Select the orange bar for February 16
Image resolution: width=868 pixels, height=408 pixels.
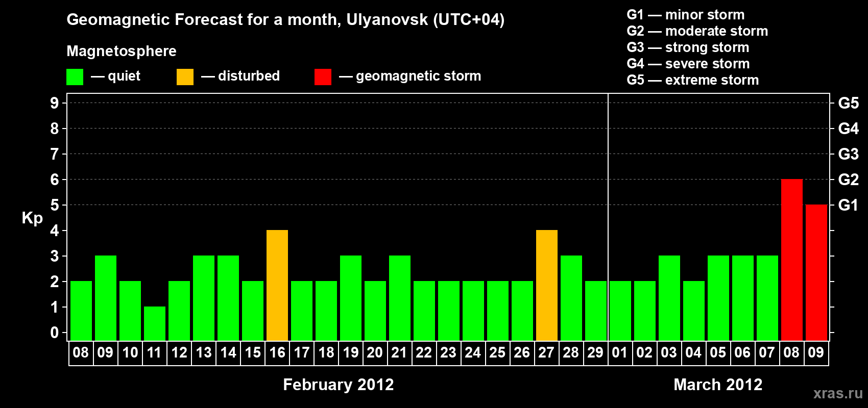pos(277,285)
